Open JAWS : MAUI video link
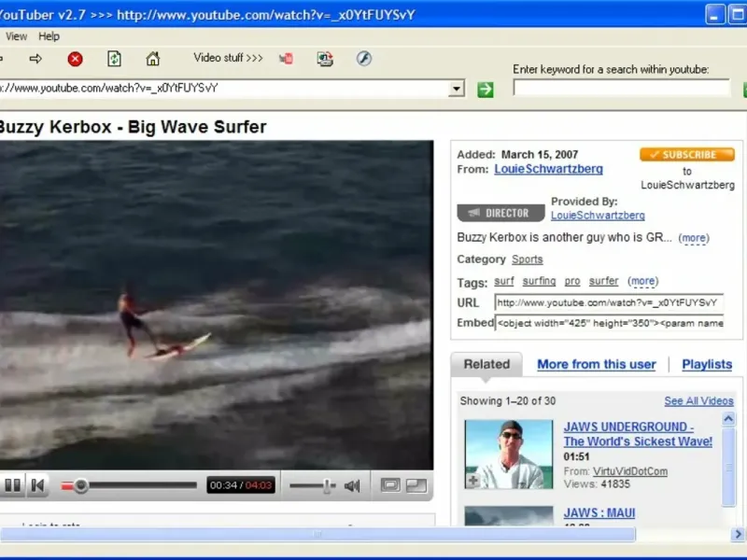Image resolution: width=747 pixels, height=560 pixels. tap(599, 512)
